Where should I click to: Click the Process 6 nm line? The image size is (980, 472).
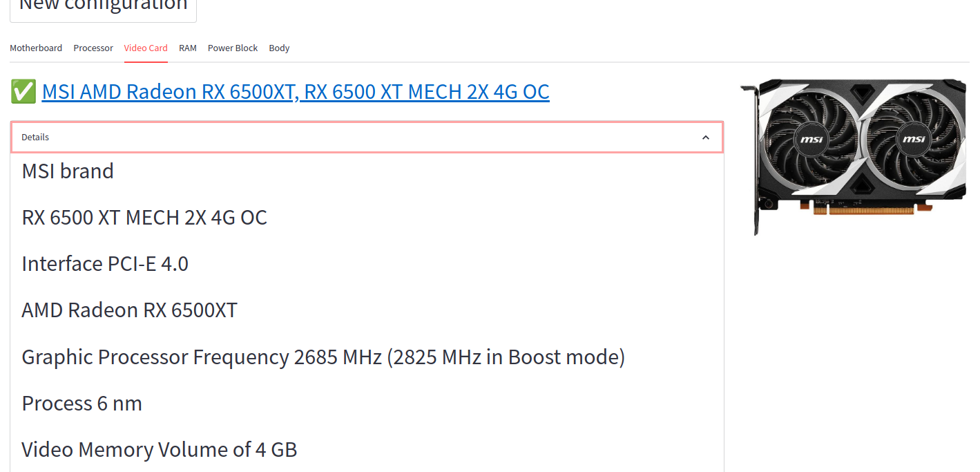[x=81, y=404]
